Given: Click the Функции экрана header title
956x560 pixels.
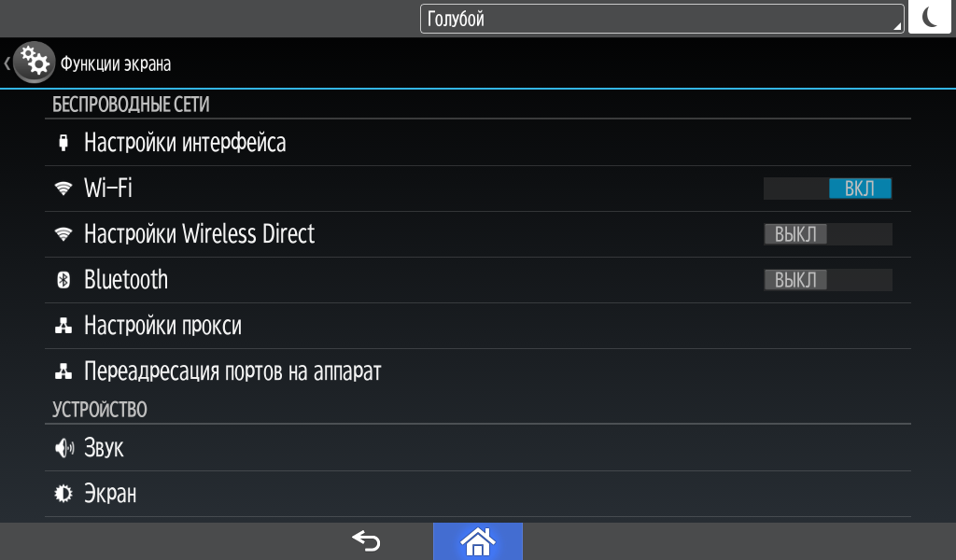Looking at the screenshot, I should coord(115,64).
